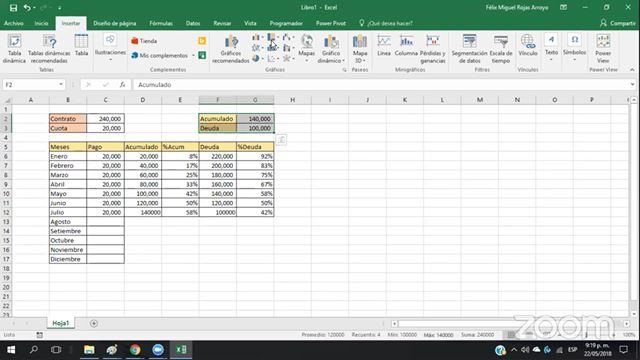Insert a Mapa 3D
This screenshot has height=360, width=640.
click(360, 49)
